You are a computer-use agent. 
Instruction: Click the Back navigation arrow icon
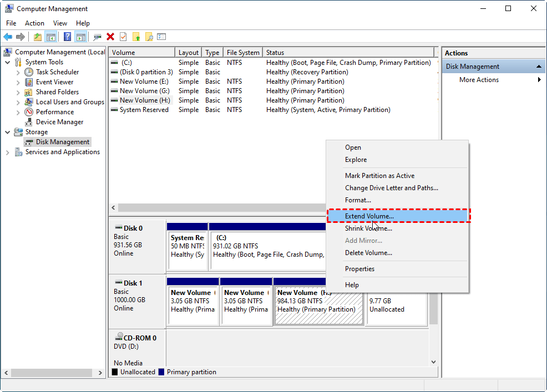[8, 37]
